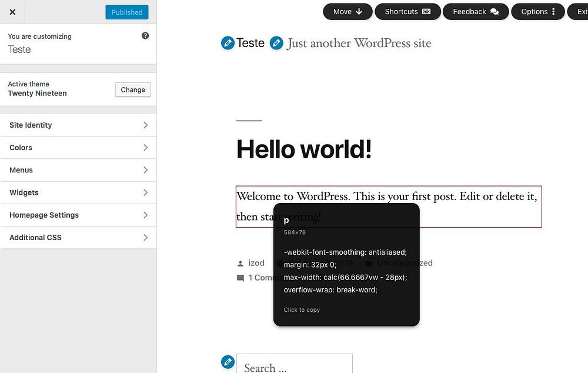Click the vertical dots icon in Options

point(553,12)
